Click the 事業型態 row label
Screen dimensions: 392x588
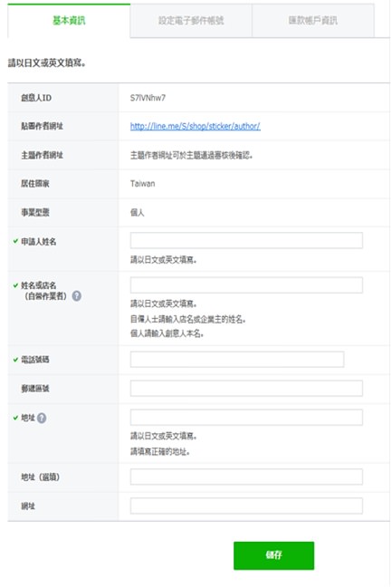[34, 213]
